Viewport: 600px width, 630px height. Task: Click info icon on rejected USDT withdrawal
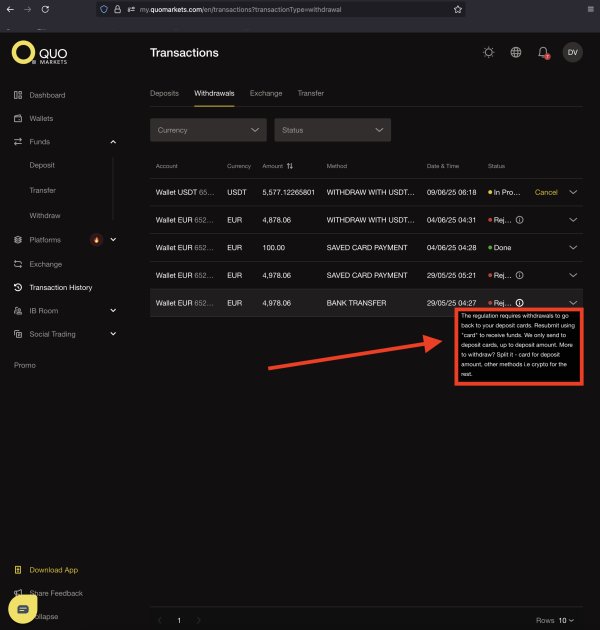click(520, 220)
